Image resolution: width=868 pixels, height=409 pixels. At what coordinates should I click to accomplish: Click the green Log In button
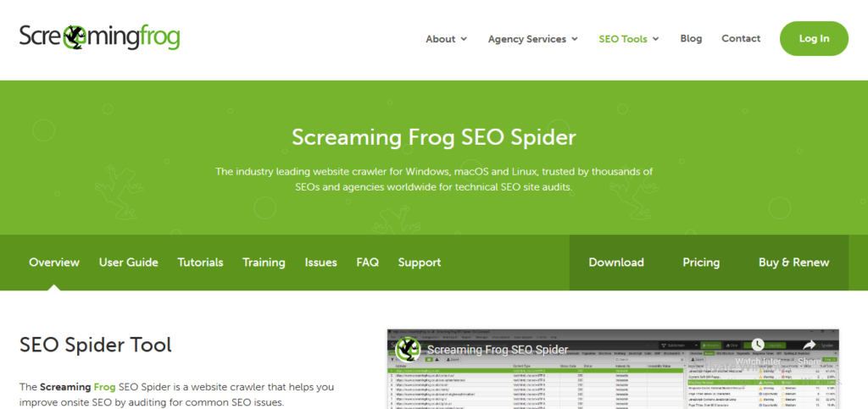click(x=814, y=39)
